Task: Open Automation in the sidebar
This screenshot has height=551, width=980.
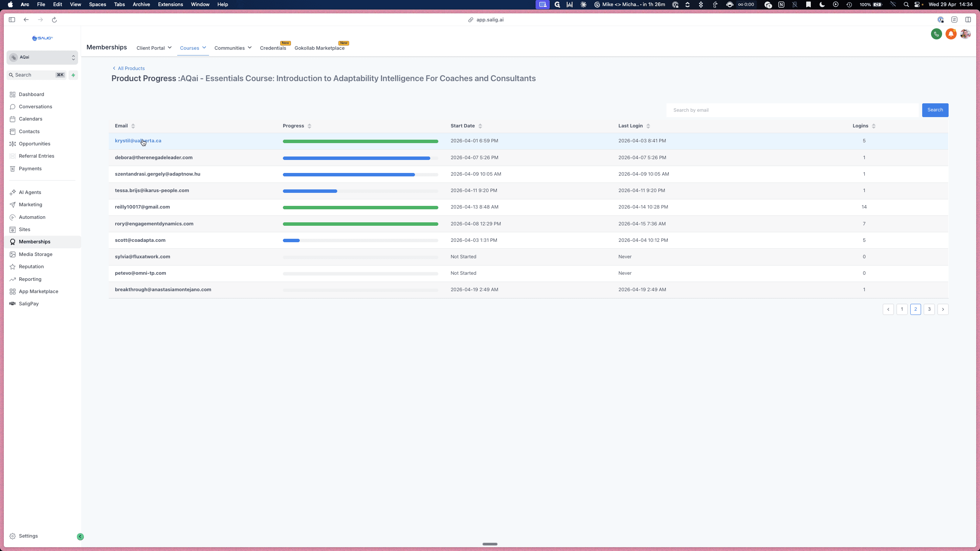Action: click(32, 217)
